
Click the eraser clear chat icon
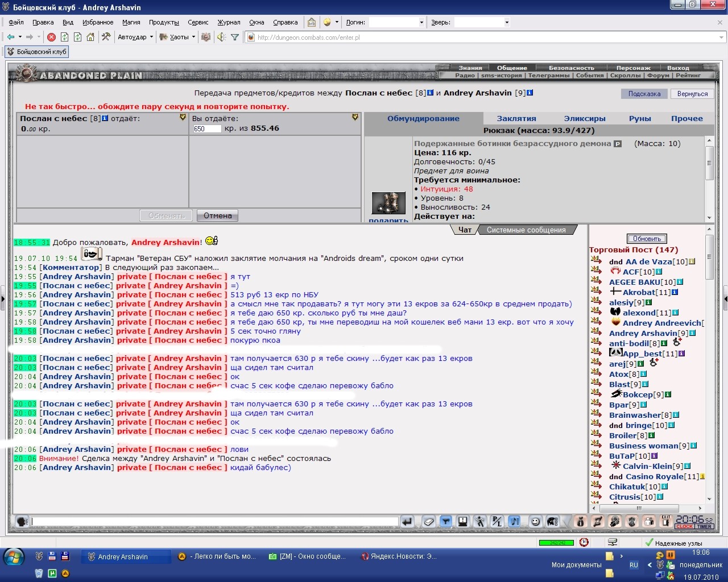click(429, 521)
